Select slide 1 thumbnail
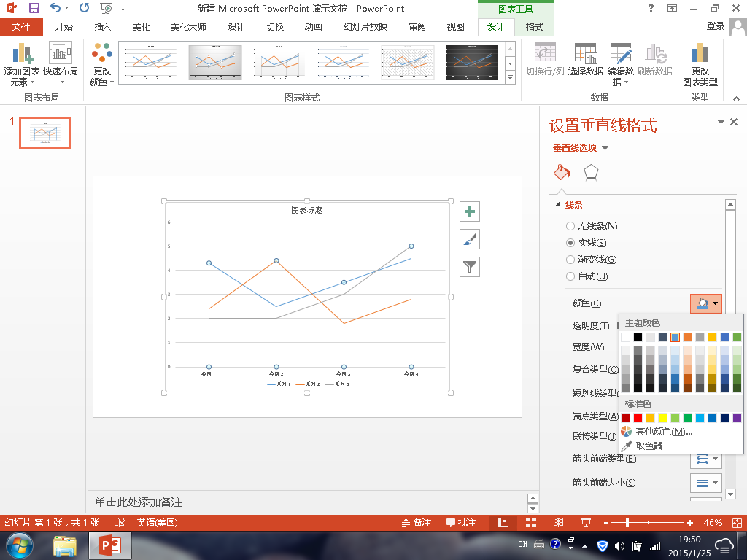Screen dimensions: 747x560 pos(45,133)
